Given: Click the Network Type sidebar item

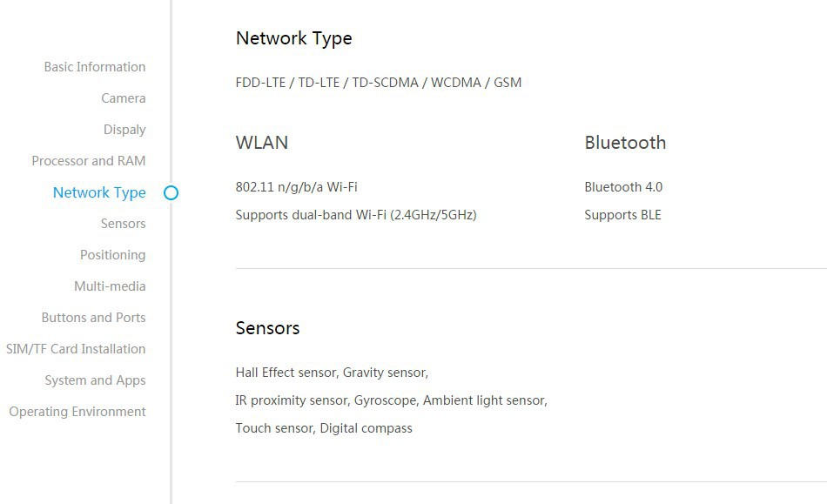Looking at the screenshot, I should click(x=99, y=192).
